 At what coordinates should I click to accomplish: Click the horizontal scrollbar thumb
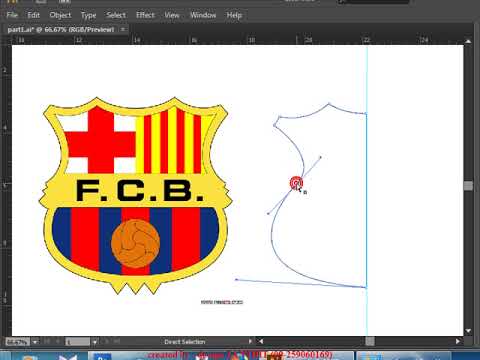pos(370,341)
